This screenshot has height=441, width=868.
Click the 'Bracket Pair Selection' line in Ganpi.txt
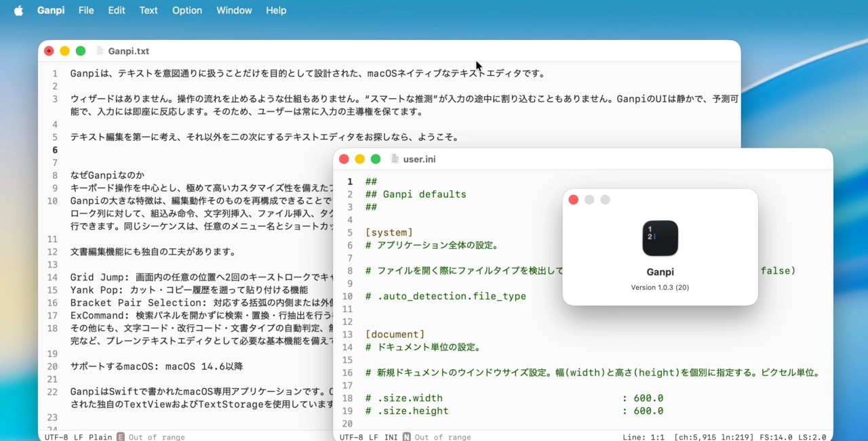(201, 303)
